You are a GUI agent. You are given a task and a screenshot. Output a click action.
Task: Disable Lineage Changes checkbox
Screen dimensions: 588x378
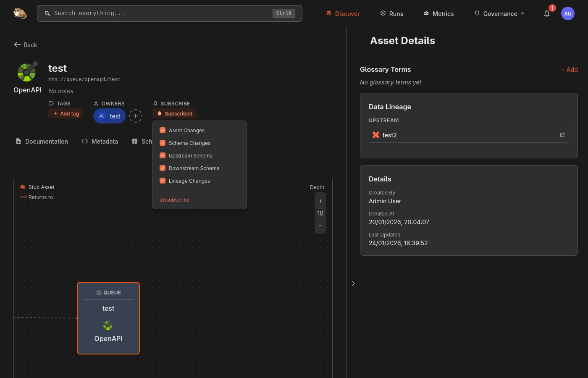click(163, 181)
